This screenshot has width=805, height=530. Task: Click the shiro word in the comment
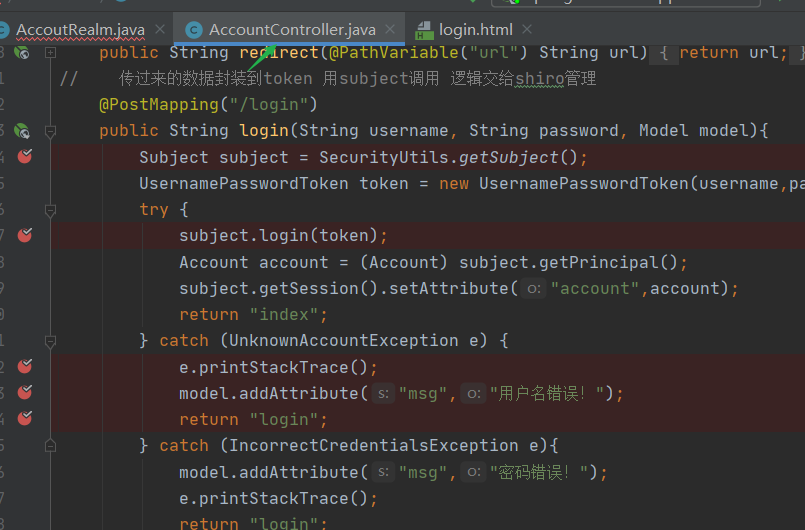540,79
